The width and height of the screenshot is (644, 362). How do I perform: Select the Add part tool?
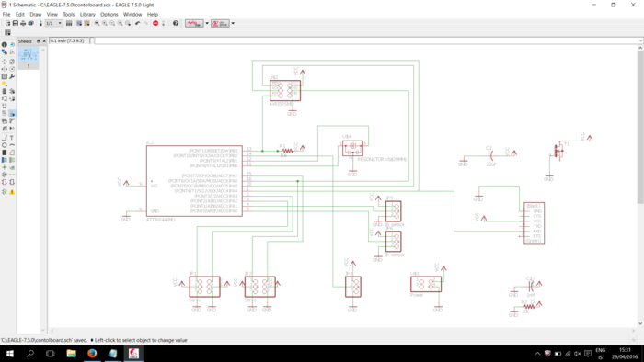(12, 91)
